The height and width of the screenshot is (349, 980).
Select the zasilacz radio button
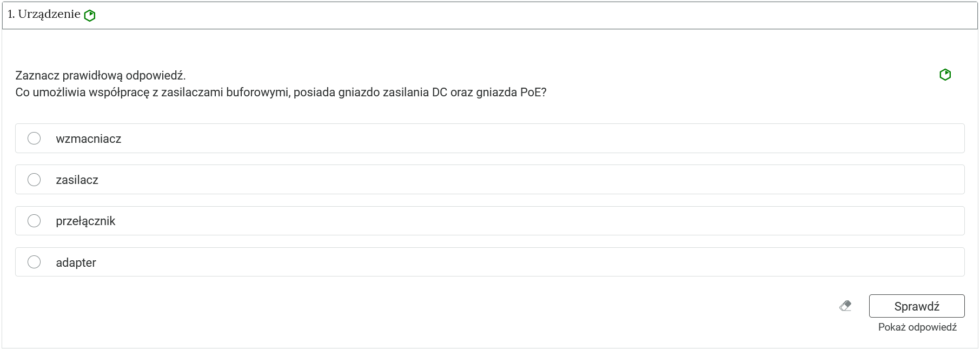coord(34,180)
